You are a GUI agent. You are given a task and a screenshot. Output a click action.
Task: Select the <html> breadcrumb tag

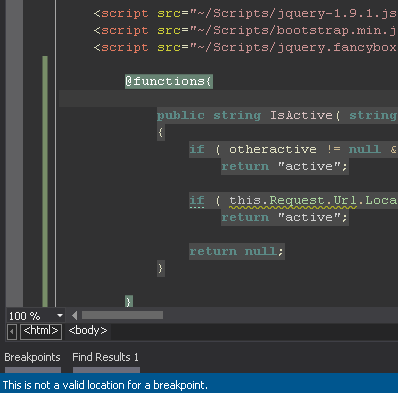pyautogui.click(x=41, y=331)
